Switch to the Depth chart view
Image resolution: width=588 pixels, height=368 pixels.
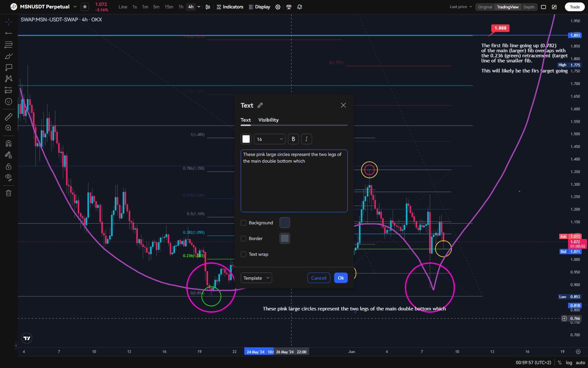(x=529, y=7)
